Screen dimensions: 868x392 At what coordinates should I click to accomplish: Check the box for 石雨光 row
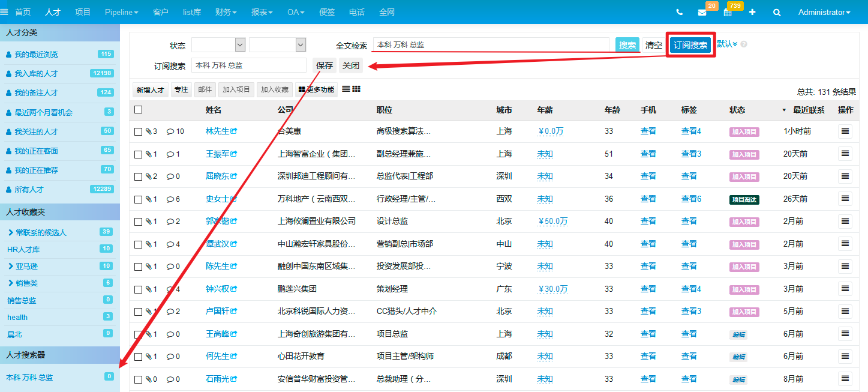point(139,379)
